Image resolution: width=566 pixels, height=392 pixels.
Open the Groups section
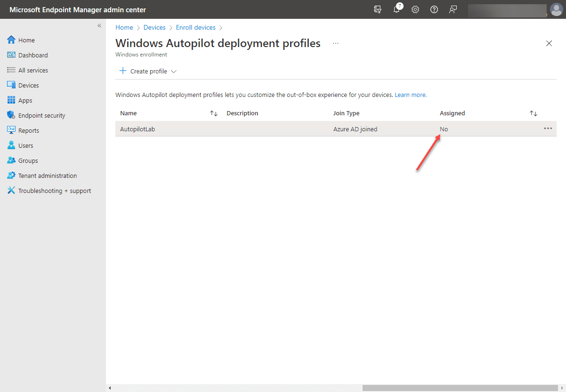tap(28, 160)
